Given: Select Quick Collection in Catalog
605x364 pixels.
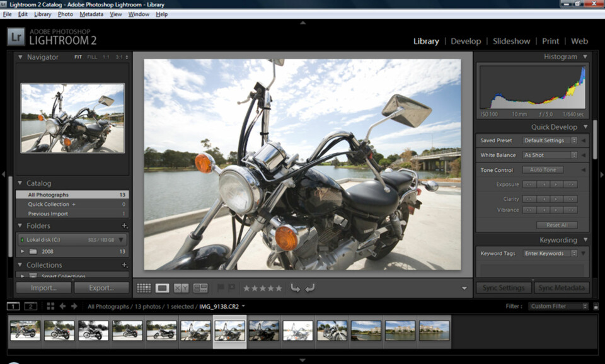Looking at the screenshot, I should coord(72,204).
